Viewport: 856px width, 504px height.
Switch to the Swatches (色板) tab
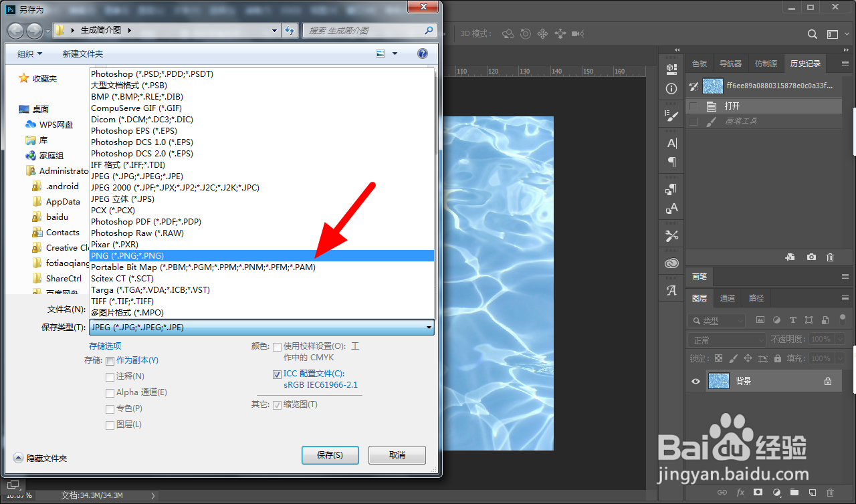tap(700, 64)
